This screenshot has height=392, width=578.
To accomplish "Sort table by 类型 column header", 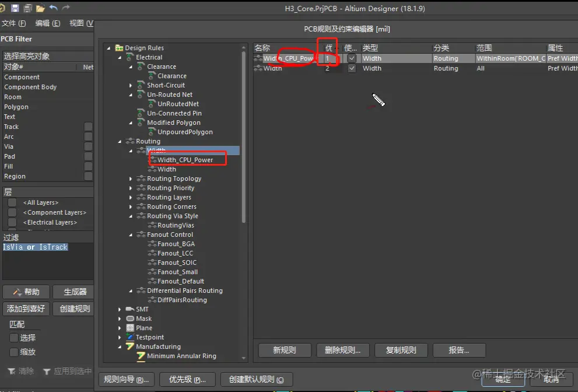I will pyautogui.click(x=396, y=48).
